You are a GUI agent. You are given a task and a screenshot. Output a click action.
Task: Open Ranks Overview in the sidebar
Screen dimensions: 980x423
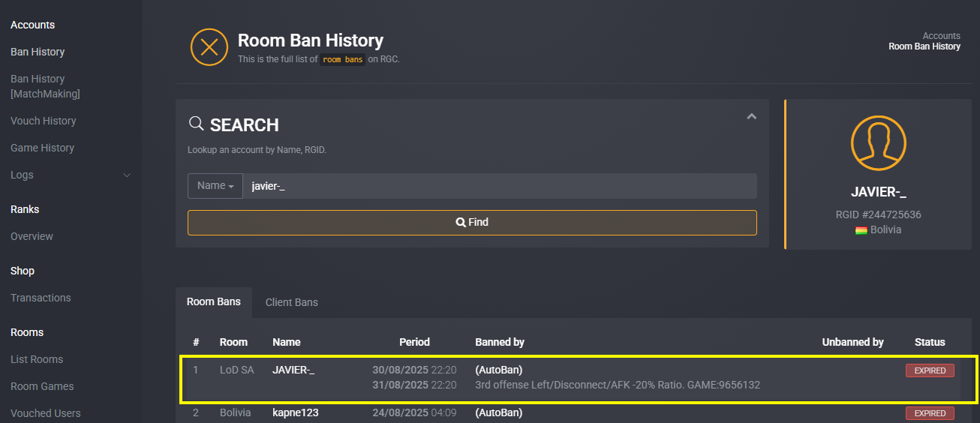click(32, 236)
